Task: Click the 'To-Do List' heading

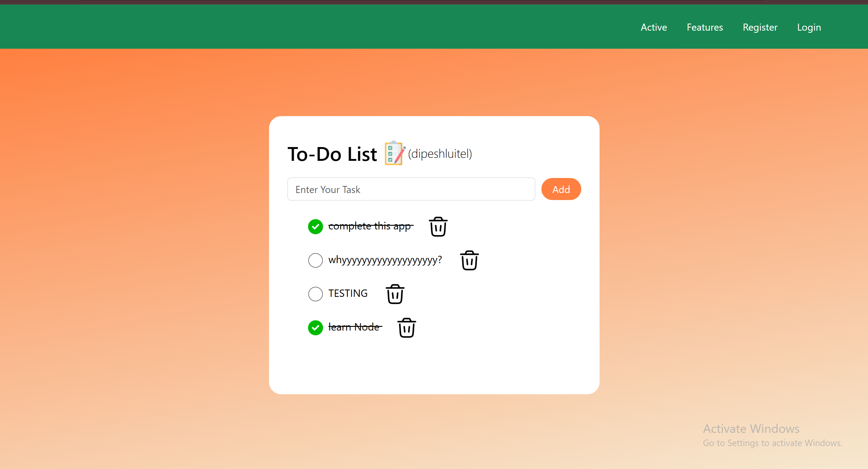Action: click(332, 154)
